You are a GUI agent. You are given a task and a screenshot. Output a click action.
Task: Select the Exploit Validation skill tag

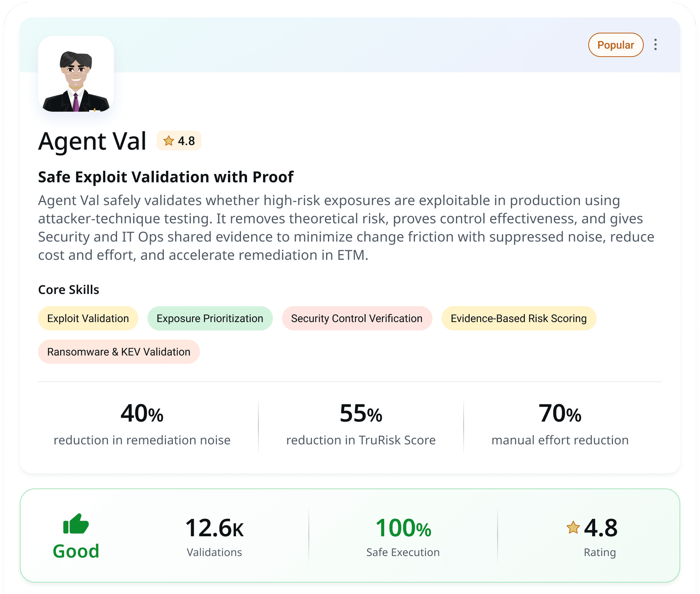pos(88,318)
